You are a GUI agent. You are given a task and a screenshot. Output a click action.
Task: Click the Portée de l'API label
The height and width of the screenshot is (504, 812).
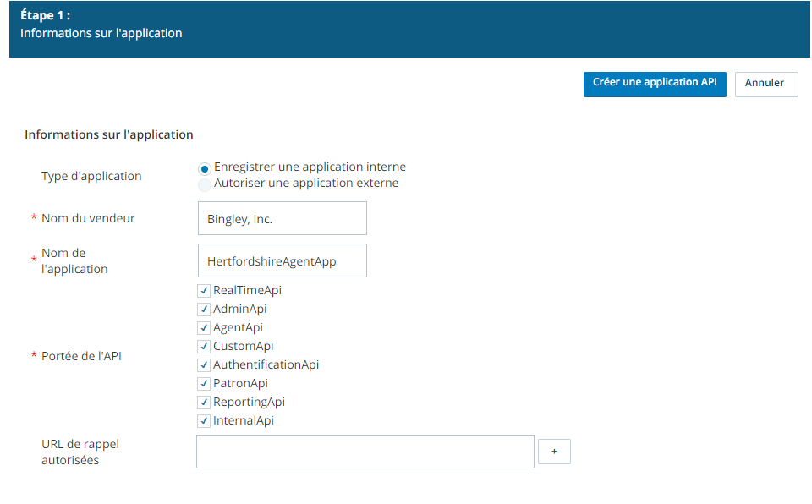[x=81, y=356]
